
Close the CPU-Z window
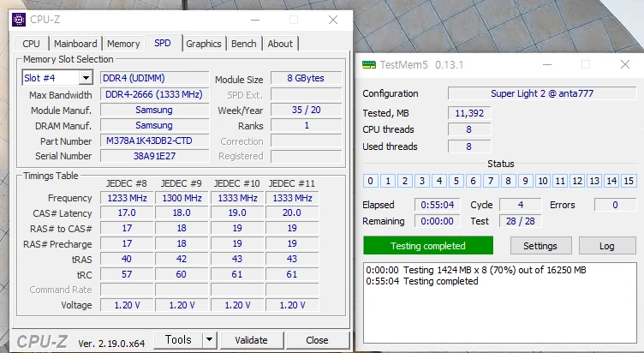tap(333, 20)
